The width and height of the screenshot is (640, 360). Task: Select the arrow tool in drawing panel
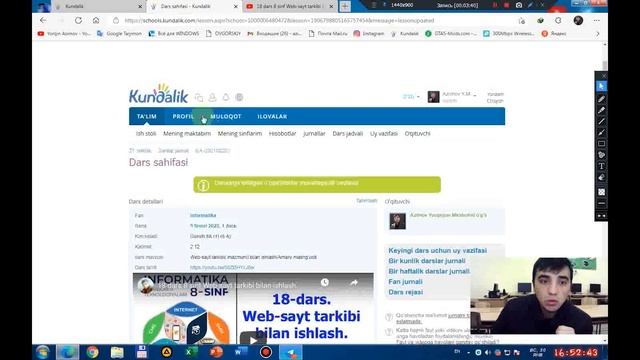(601, 133)
